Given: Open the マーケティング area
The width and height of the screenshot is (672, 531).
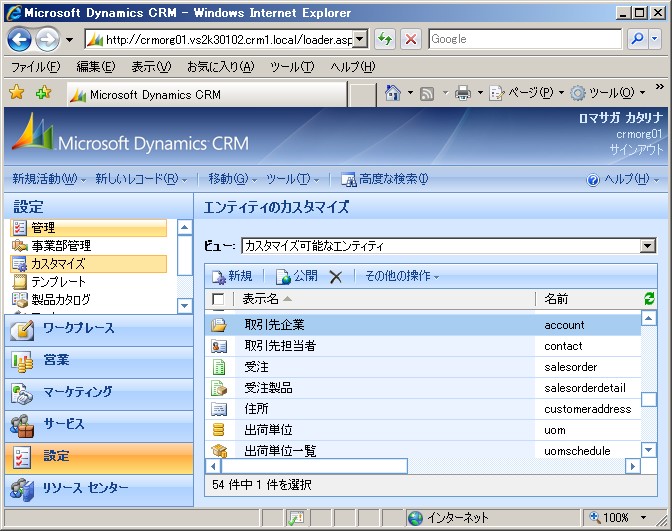Looking at the screenshot, I should tap(99, 393).
